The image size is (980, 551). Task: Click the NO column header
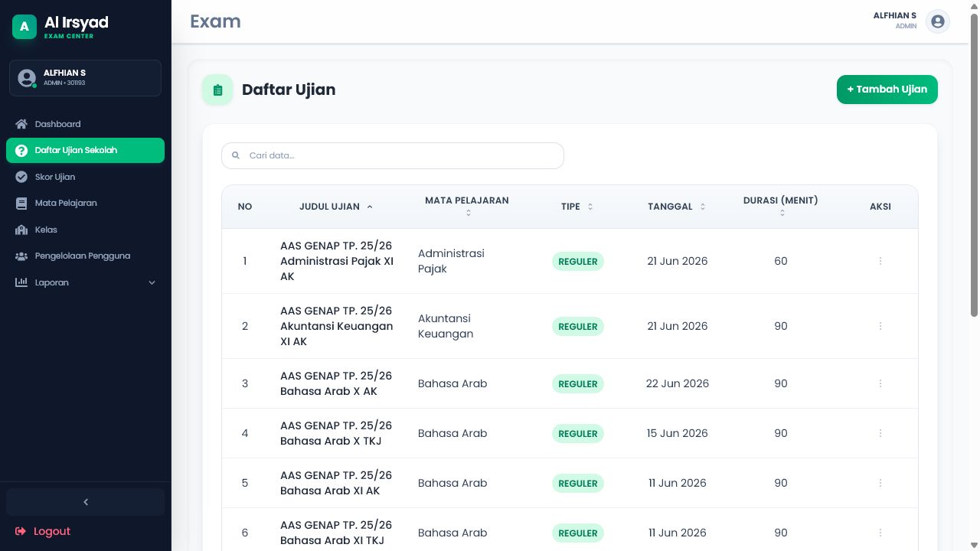(245, 207)
